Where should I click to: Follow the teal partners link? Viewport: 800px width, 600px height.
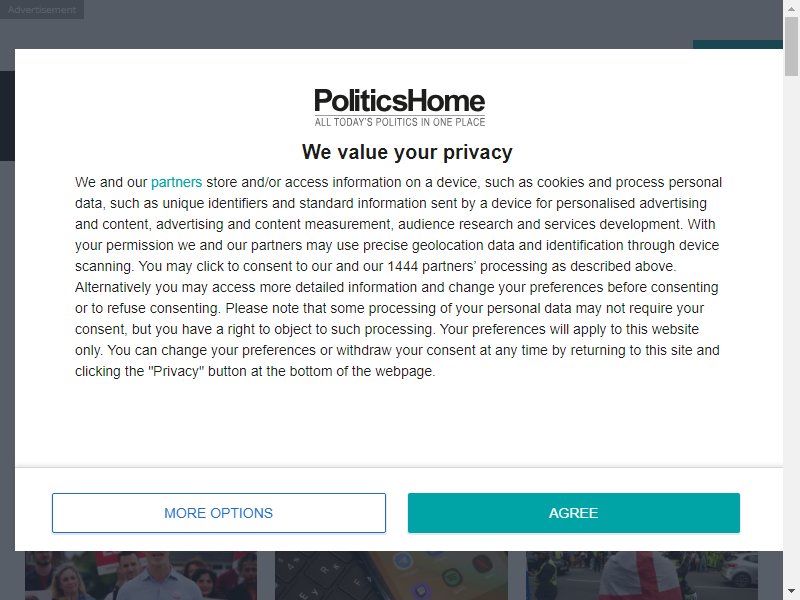point(177,182)
